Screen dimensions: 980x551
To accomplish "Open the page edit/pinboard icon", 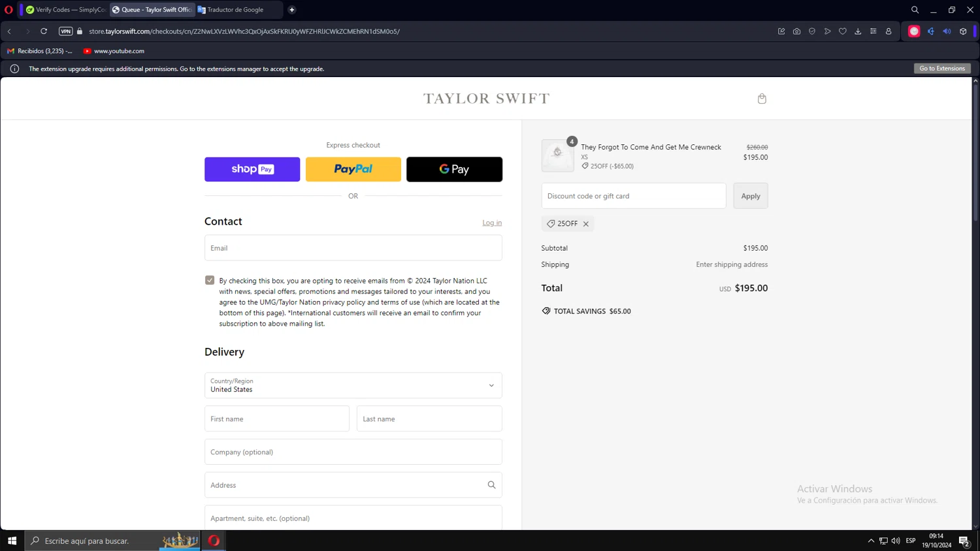I will tap(781, 31).
